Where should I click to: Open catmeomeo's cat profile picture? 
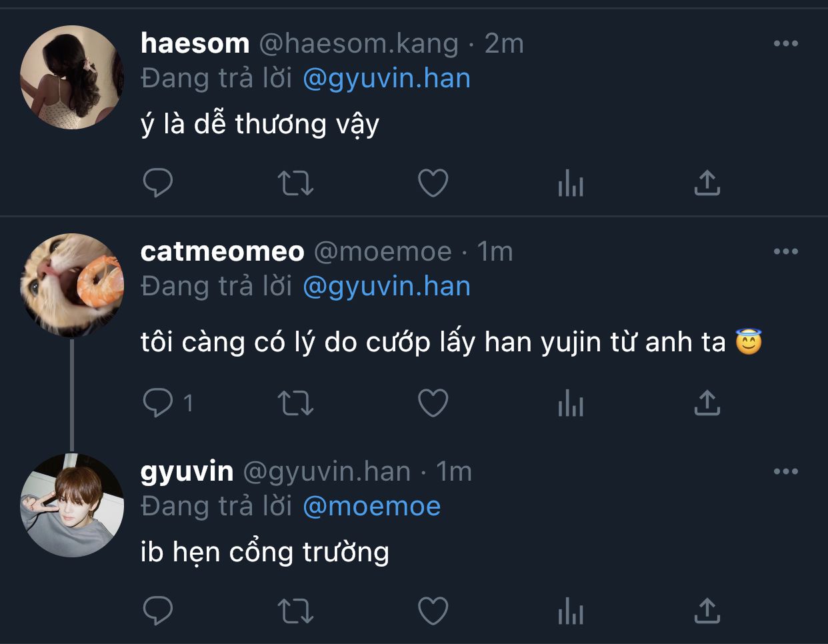[x=72, y=285]
